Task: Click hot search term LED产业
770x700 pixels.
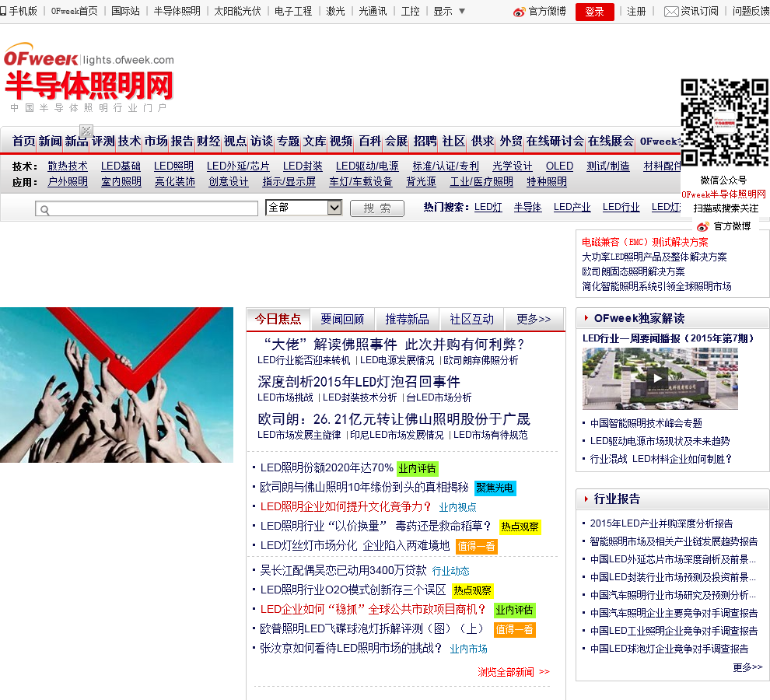Action: coord(572,208)
